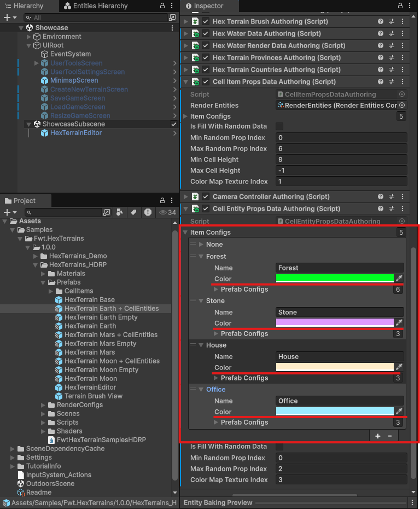Remove the selected Item Config entry
The width and height of the screenshot is (420, 509).
tap(390, 436)
